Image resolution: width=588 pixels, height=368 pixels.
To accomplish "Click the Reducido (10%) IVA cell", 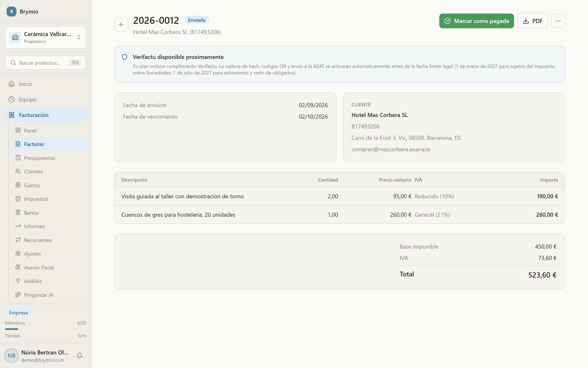I will point(434,196).
